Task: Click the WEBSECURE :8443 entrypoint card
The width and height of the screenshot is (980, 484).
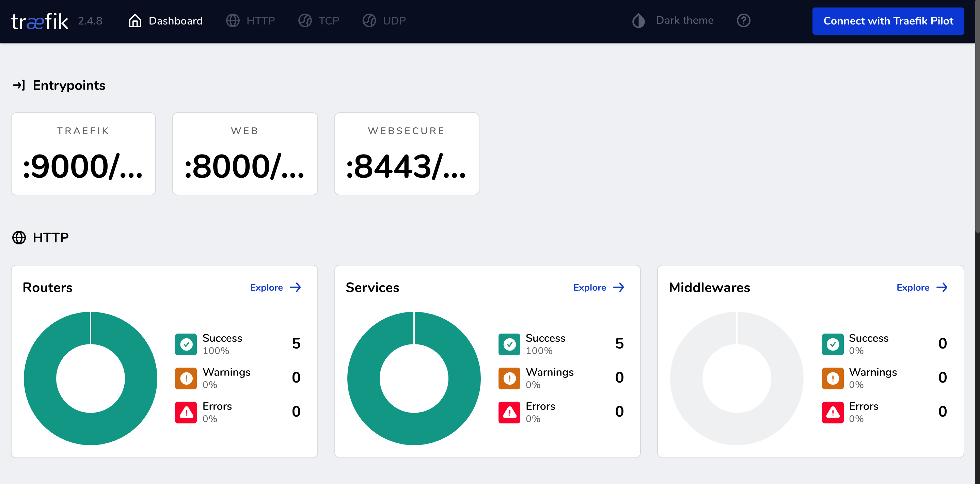Action: point(406,154)
